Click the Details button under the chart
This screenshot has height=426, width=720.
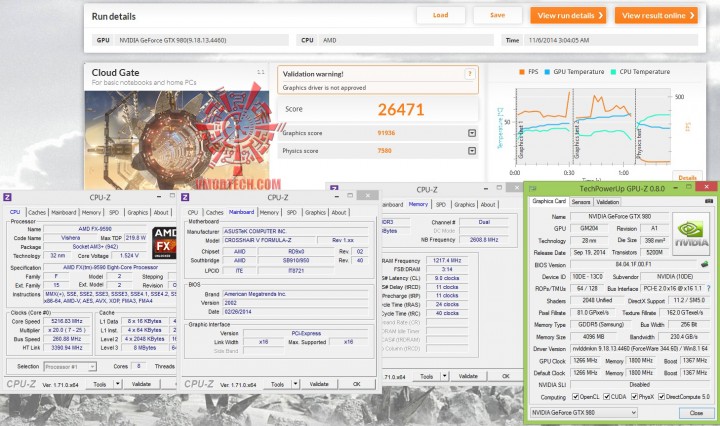point(687,178)
